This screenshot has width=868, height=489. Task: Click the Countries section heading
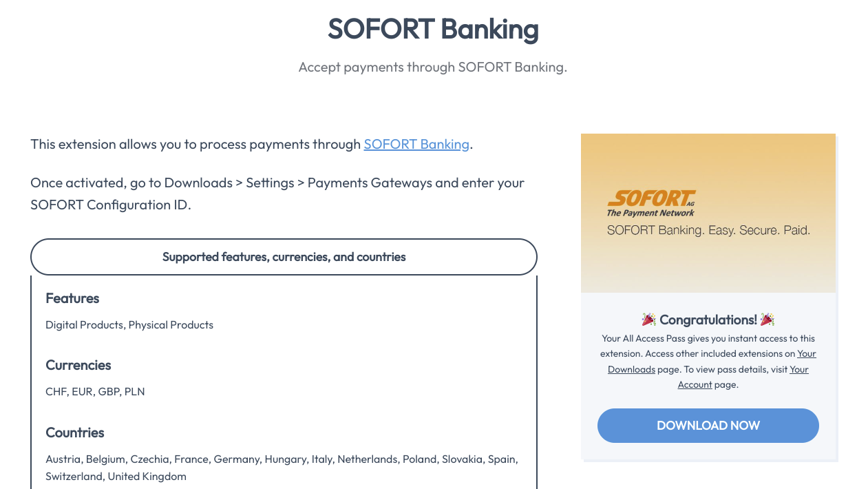pyautogui.click(x=74, y=433)
